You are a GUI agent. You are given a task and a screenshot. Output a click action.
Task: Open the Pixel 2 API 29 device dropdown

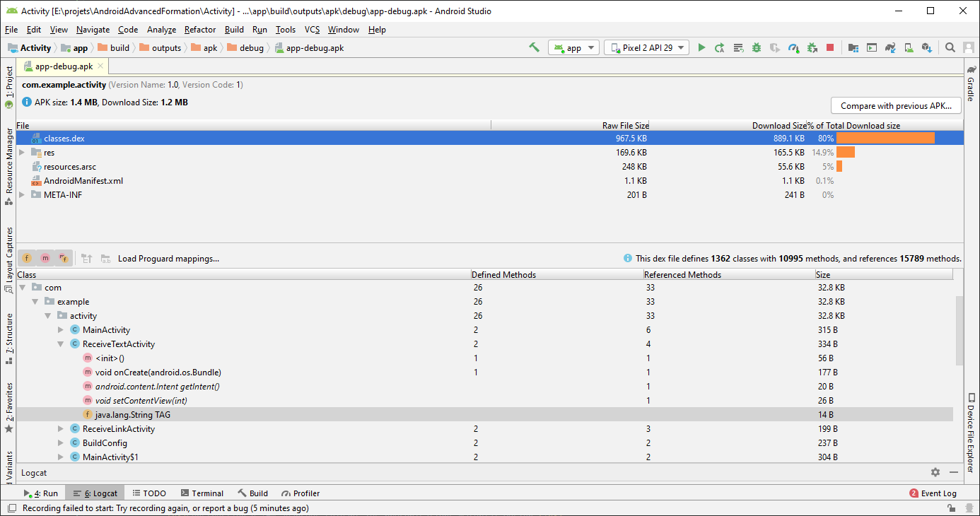pos(646,47)
